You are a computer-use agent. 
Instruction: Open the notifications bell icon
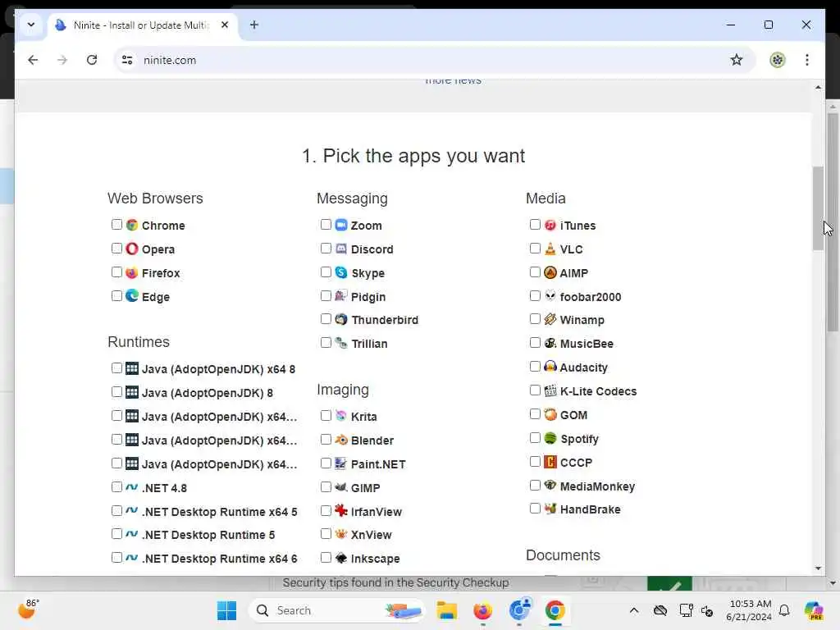coord(784,610)
